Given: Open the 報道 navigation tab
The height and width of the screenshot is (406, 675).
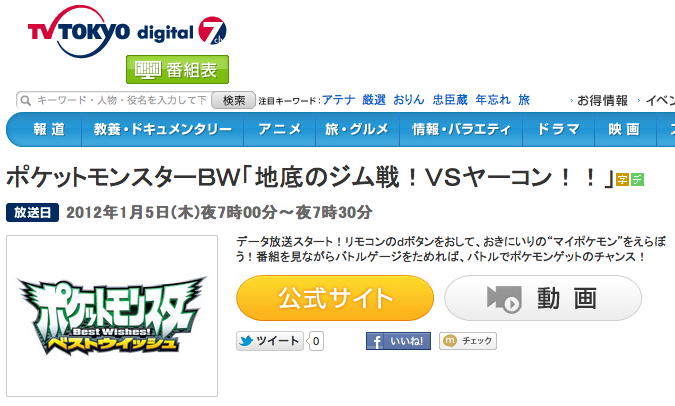Looking at the screenshot, I should (49, 129).
